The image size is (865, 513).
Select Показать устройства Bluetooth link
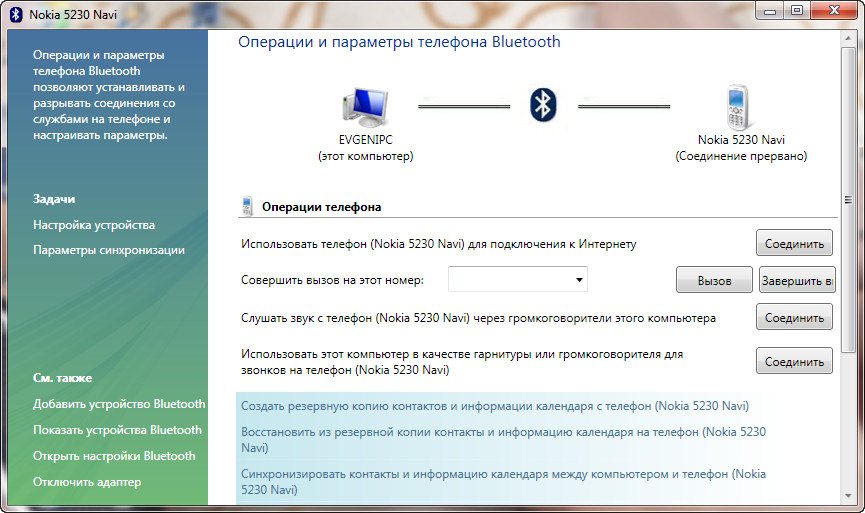[117, 430]
